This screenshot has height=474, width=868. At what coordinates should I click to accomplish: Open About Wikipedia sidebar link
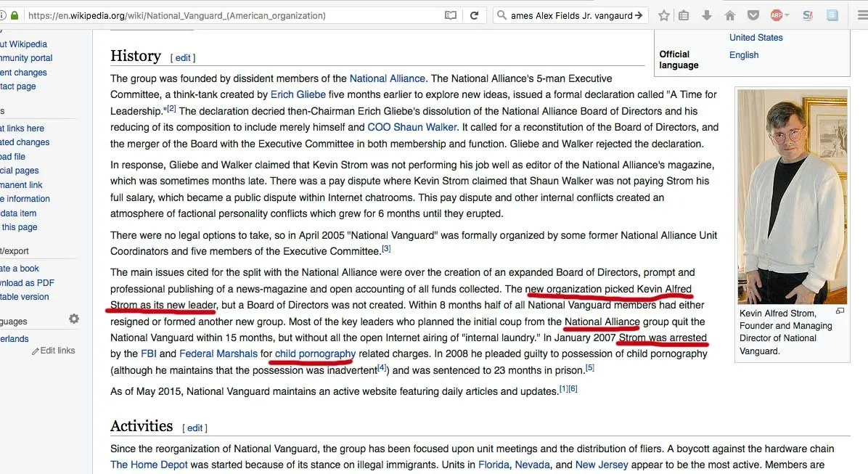click(x=23, y=44)
